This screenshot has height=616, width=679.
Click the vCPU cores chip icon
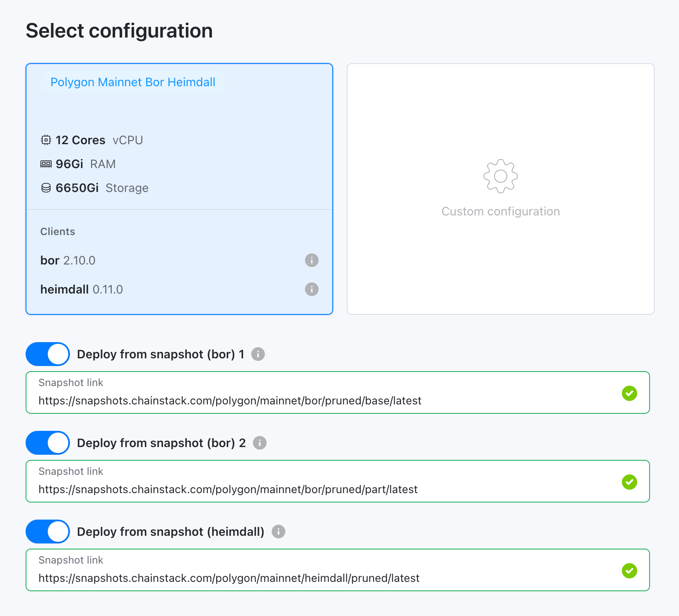click(x=46, y=140)
